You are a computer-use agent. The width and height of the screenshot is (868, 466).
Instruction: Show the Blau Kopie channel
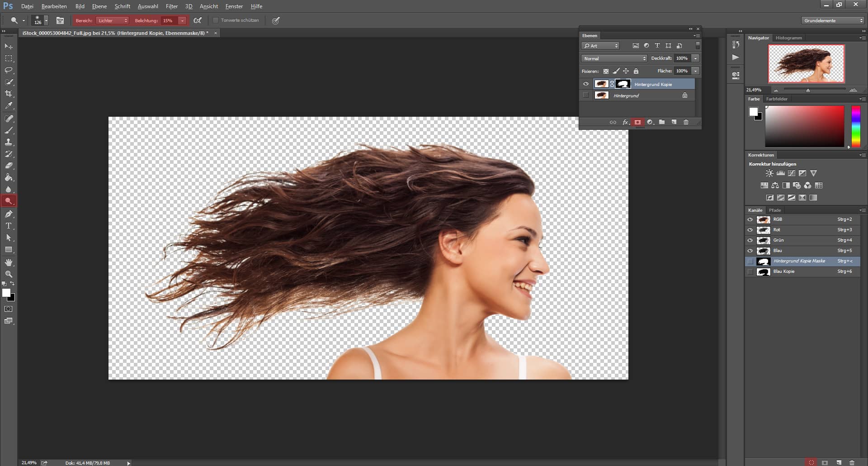(750, 272)
